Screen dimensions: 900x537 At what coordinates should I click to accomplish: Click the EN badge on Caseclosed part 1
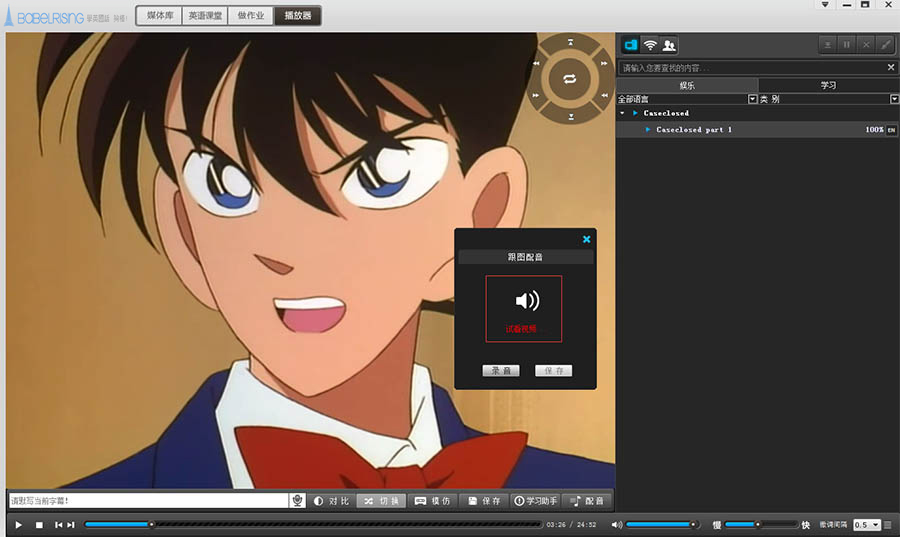point(891,130)
